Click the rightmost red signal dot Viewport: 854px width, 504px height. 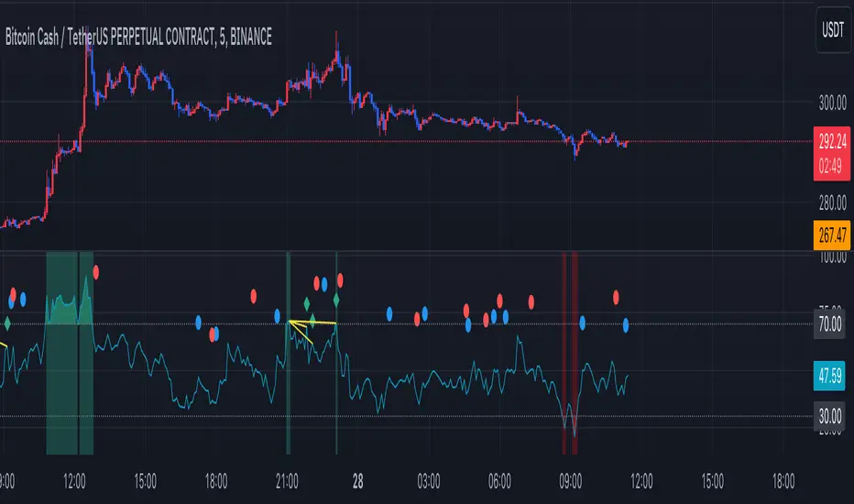616,298
